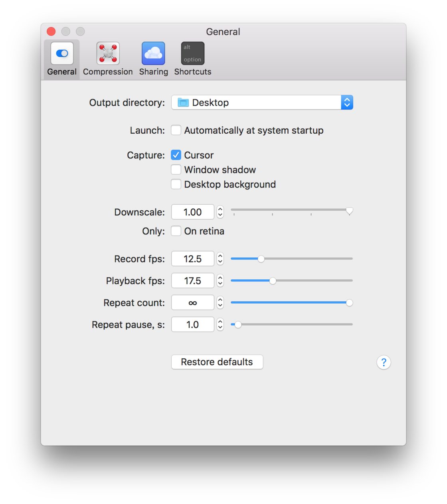Open the Shortcuts alt/option icon
447x504 pixels.
pos(193,53)
